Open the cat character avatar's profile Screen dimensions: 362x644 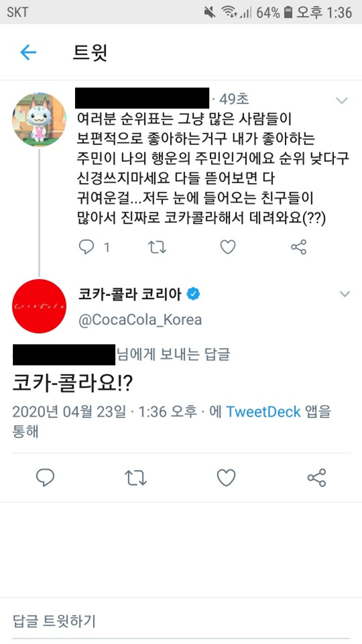point(39,120)
